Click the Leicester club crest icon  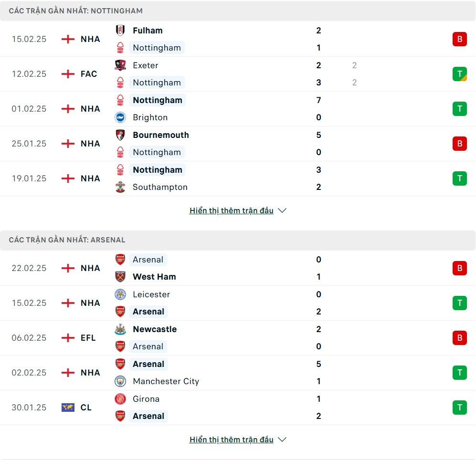(x=120, y=294)
